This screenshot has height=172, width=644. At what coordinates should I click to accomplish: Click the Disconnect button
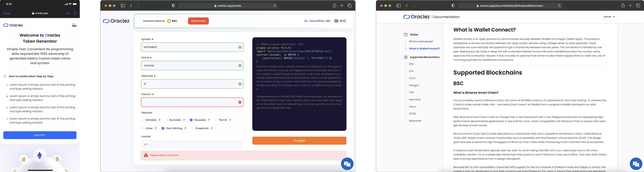point(198,21)
